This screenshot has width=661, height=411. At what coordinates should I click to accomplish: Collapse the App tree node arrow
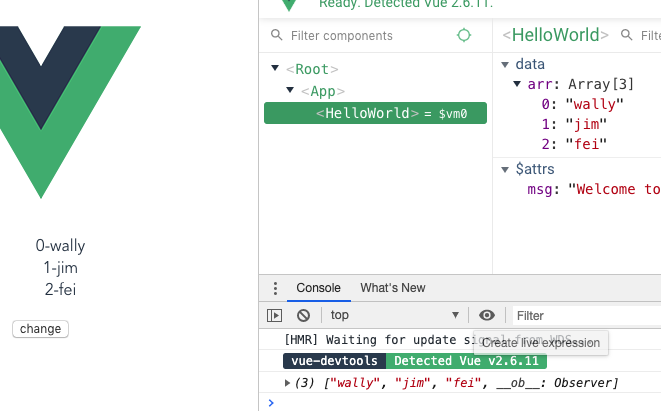point(290,90)
